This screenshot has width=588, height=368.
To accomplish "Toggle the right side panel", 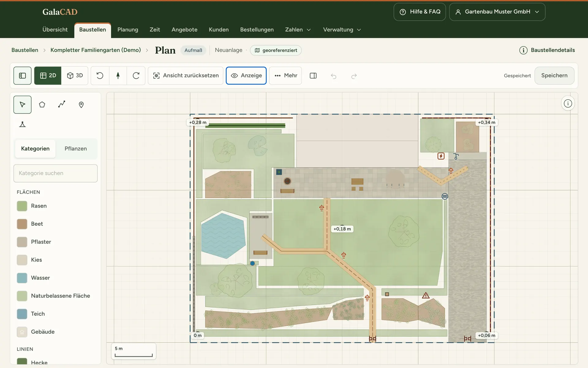I will pos(313,75).
